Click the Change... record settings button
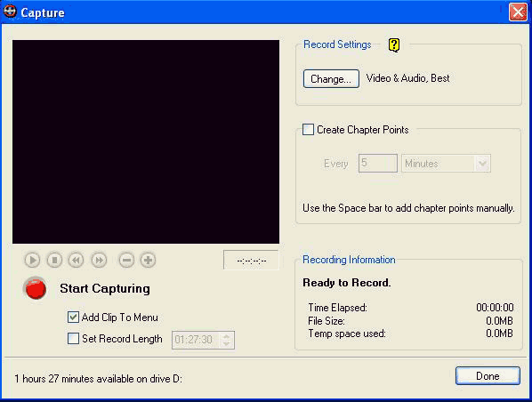 (x=331, y=78)
